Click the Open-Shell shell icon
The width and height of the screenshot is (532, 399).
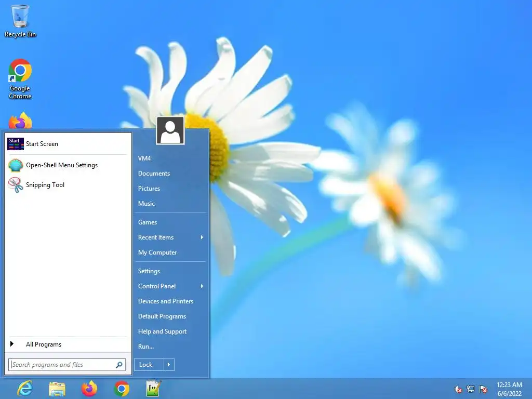point(15,165)
